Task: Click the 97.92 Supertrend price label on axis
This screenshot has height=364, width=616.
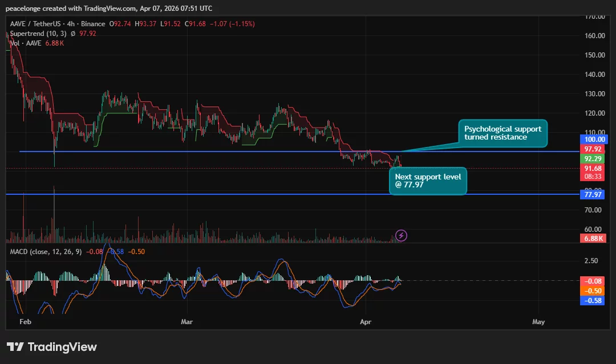Action: [594, 149]
